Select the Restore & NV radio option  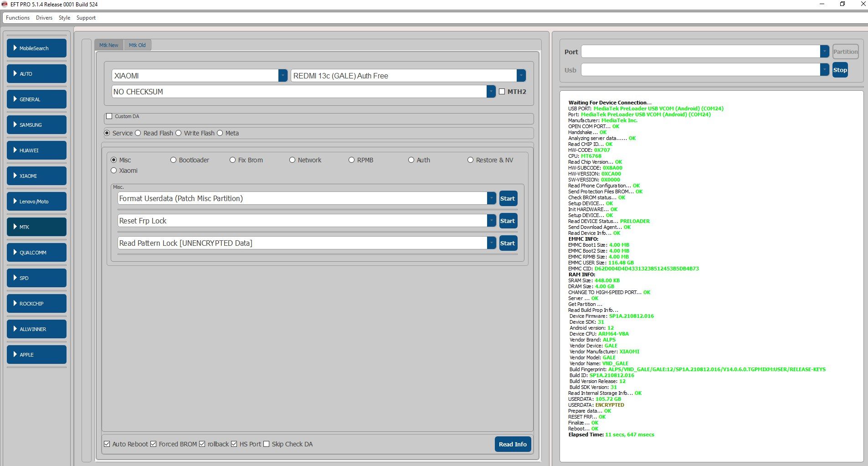click(471, 160)
